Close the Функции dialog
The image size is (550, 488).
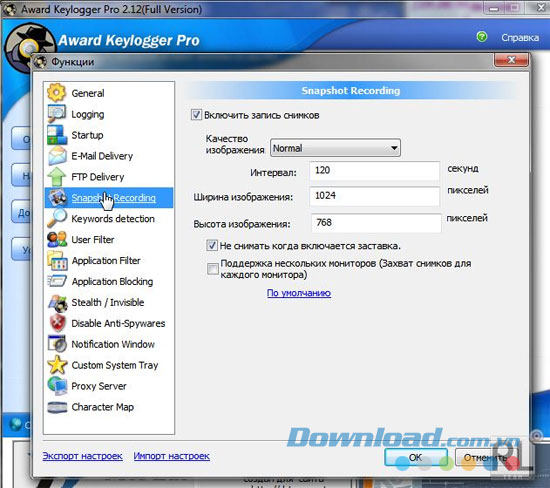click(511, 60)
